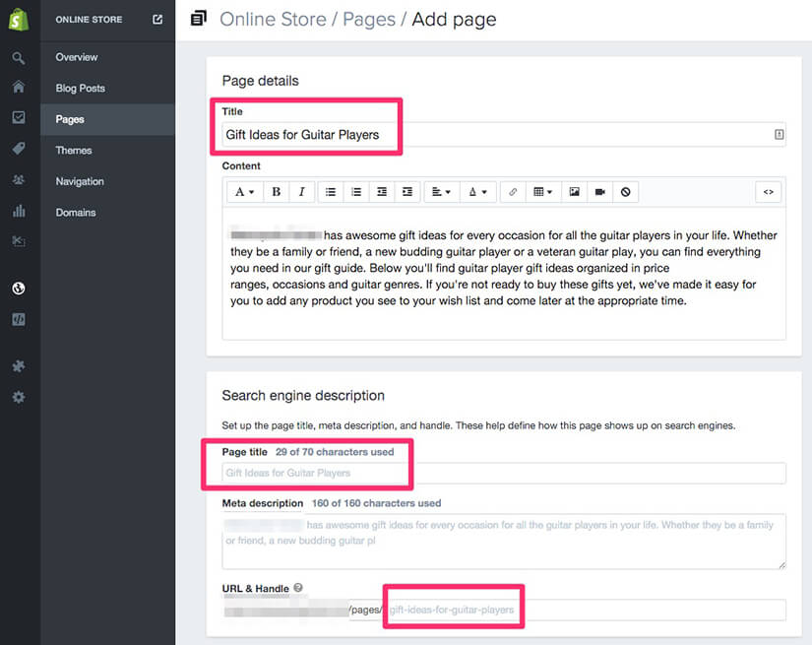Open the text color dropdown

[x=477, y=192]
